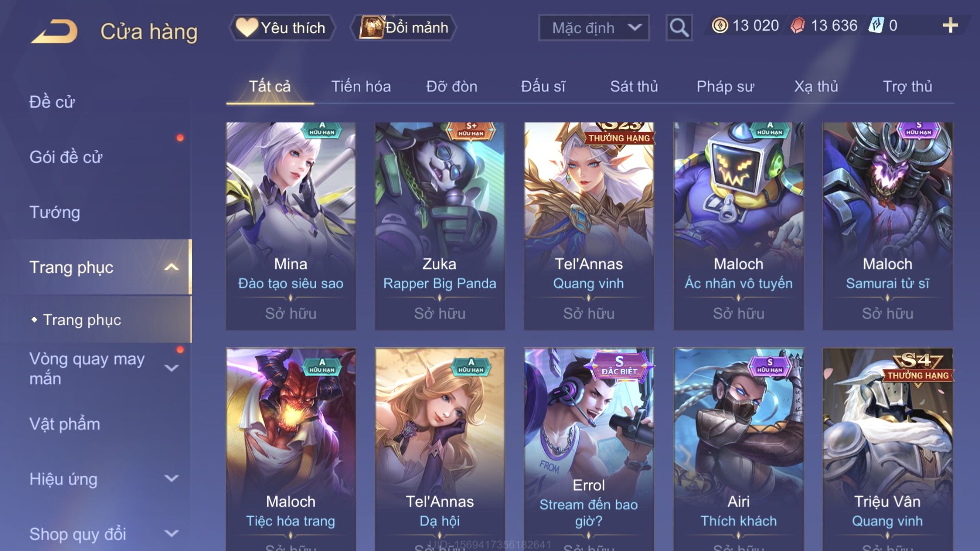The image size is (980, 551).
Task: Select Errol Stream đến bao giờ skin
Action: [589, 449]
